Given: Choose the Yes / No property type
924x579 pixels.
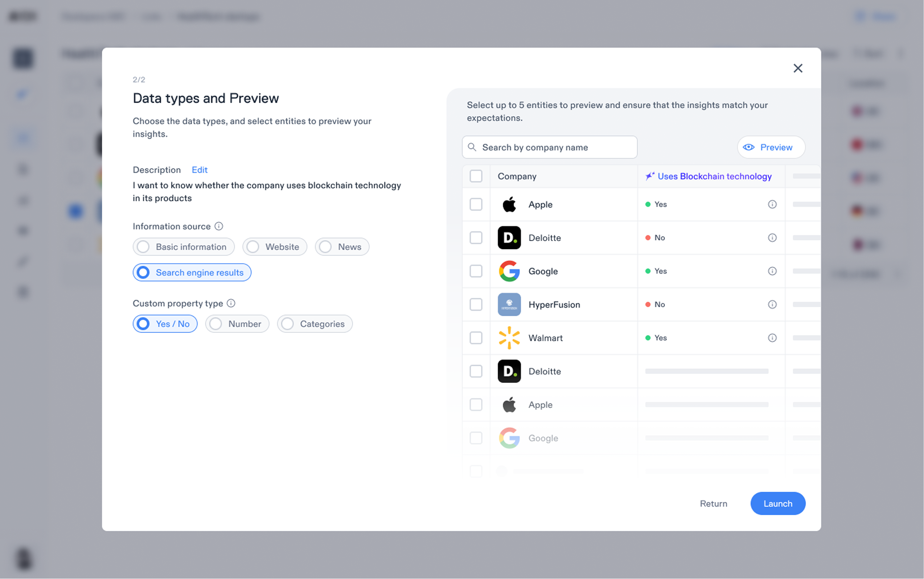Looking at the screenshot, I should coord(165,323).
